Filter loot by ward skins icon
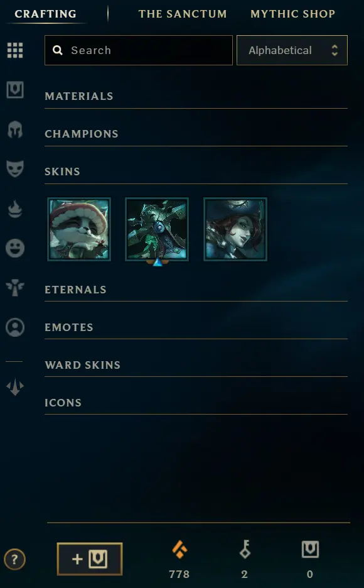 [15, 288]
